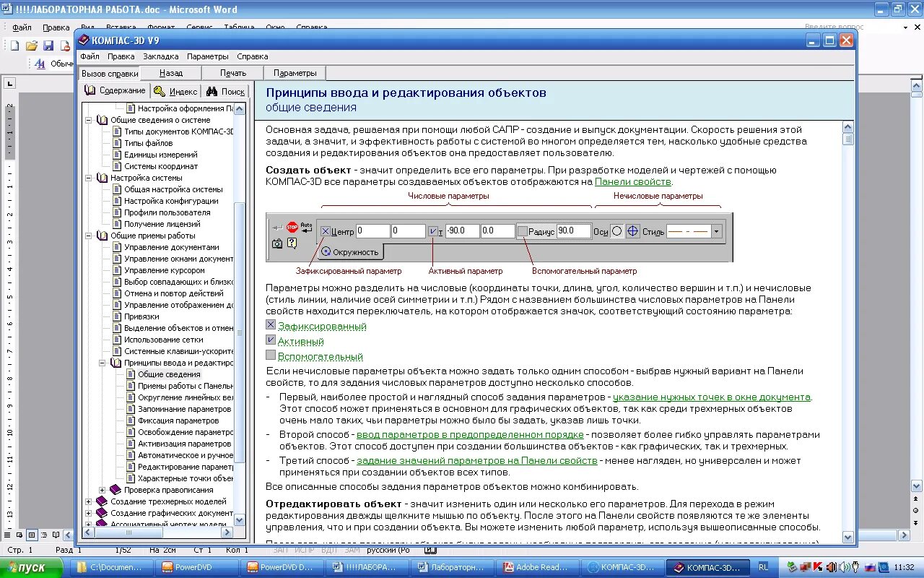Image resolution: width=924 pixels, height=578 pixels.
Task: Open the Параметры menu in the help menu bar
Action: coord(207,56)
